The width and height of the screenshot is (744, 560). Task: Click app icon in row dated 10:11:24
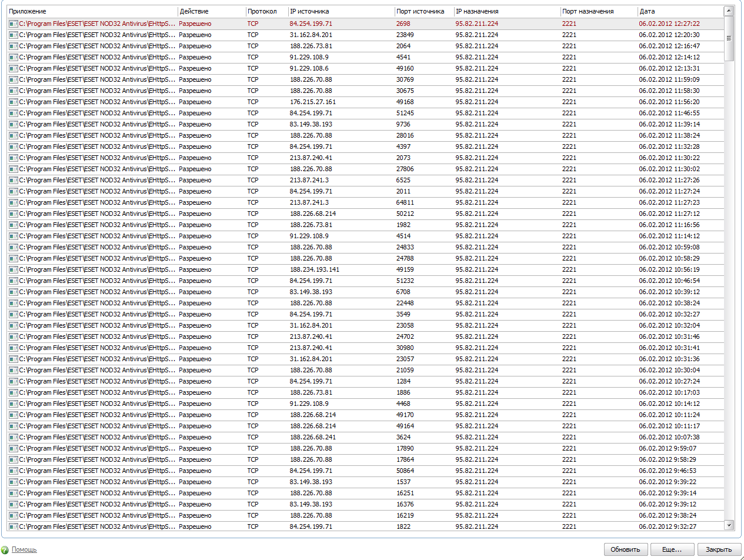coord(14,415)
